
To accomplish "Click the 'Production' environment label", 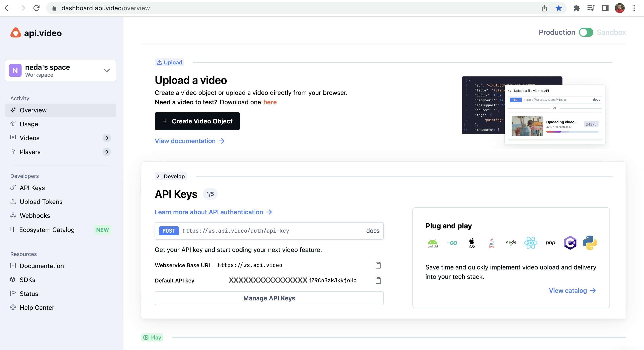I will pos(557,32).
